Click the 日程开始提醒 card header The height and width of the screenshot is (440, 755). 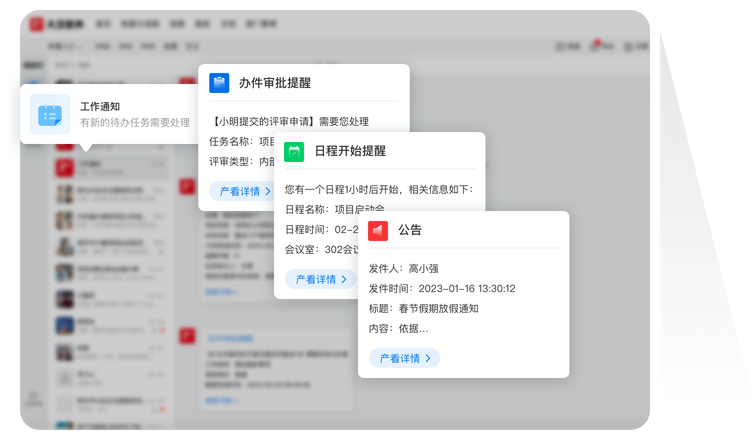[349, 151]
